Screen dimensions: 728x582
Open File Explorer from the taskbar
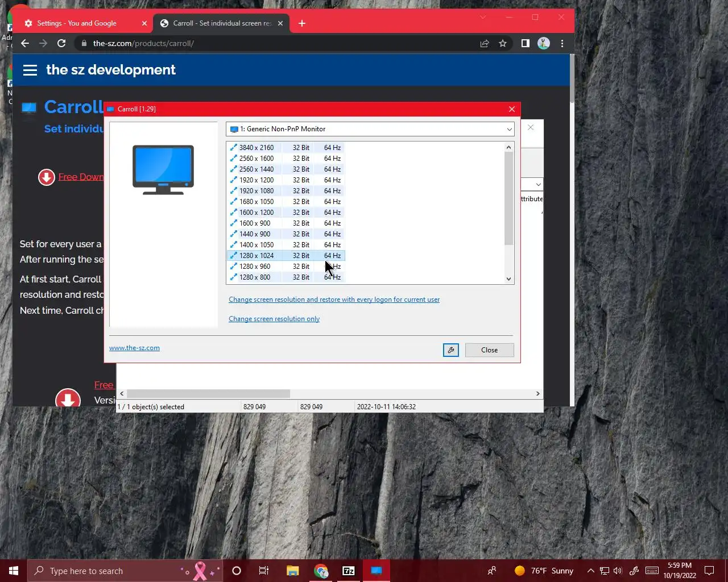pyautogui.click(x=292, y=571)
